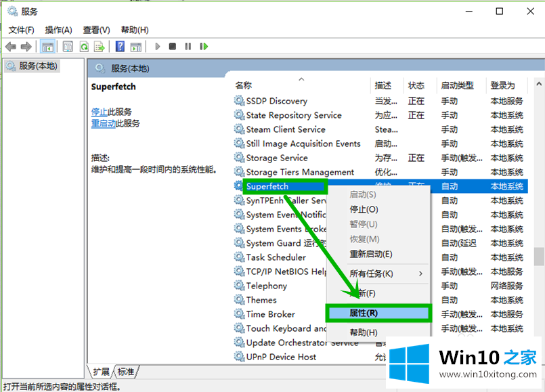This screenshot has height=392, width=545.
Task: Click gear icon beside Storage Service
Action: click(x=239, y=158)
